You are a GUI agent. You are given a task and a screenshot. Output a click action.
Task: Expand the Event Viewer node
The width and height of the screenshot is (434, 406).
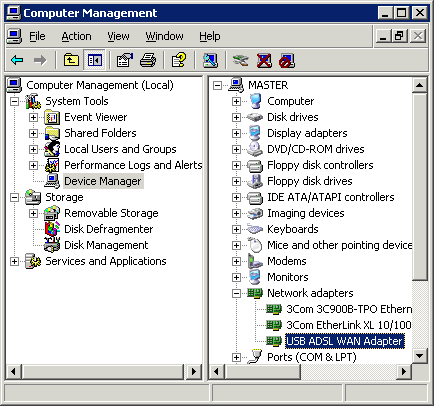click(x=33, y=117)
